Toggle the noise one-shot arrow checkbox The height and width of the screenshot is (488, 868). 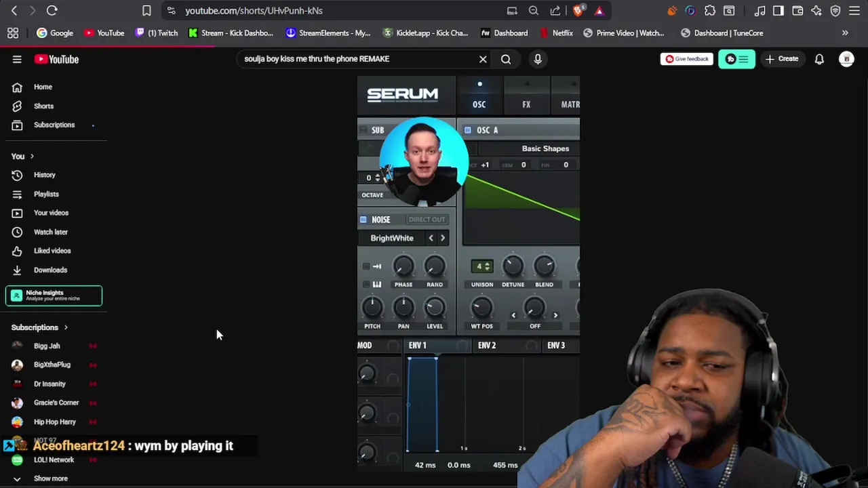[x=366, y=266]
